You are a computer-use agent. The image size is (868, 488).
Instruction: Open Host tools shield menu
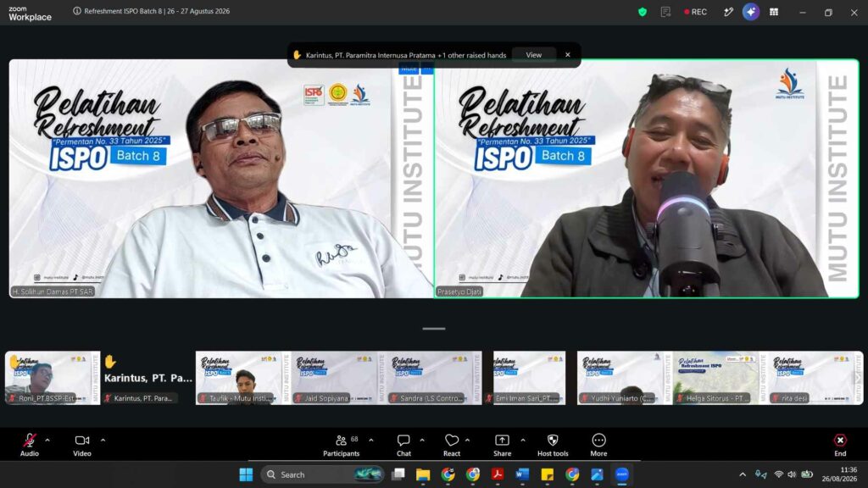(553, 445)
